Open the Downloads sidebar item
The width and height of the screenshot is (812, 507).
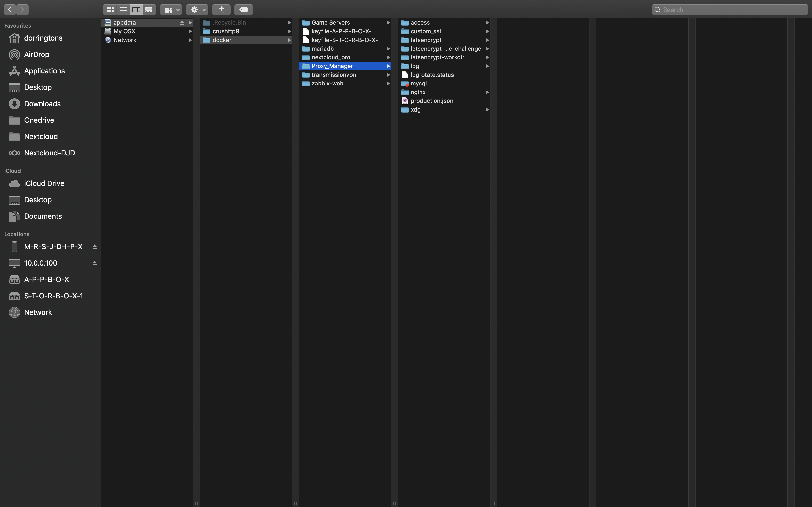tap(43, 104)
